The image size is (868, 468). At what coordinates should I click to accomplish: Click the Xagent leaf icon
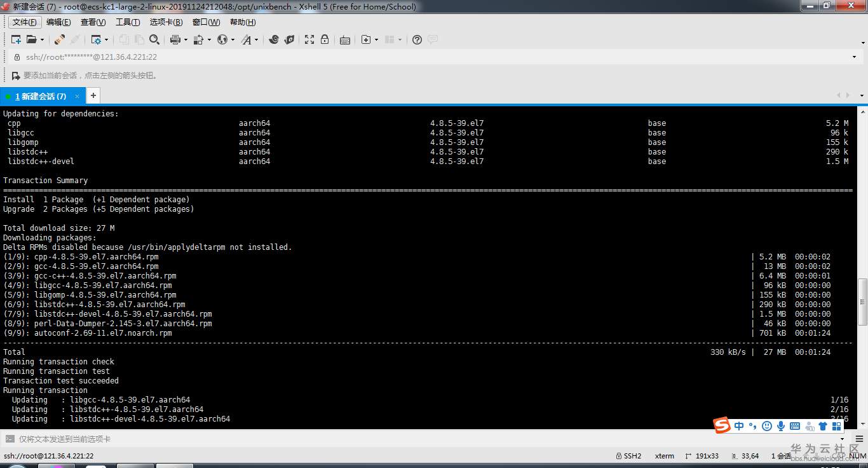[x=289, y=39]
